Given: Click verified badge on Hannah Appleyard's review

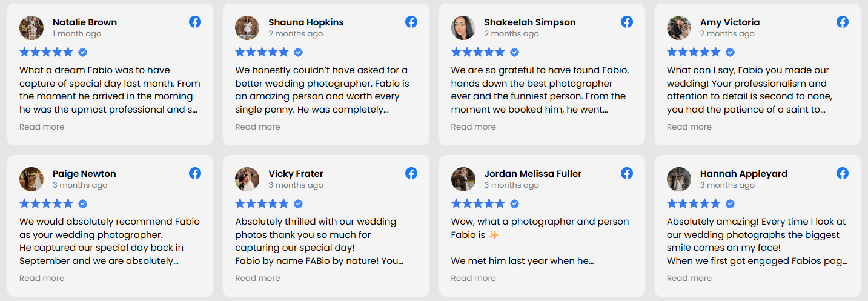Looking at the screenshot, I should tap(731, 203).
